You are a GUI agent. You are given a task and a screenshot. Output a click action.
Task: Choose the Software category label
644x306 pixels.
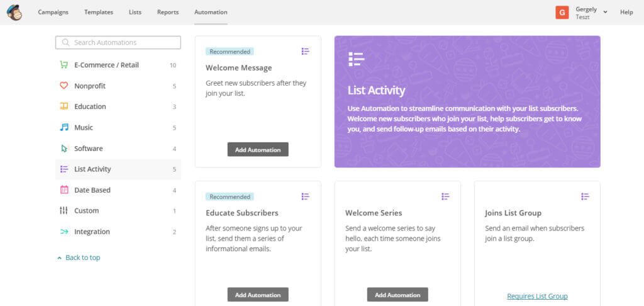88,149
